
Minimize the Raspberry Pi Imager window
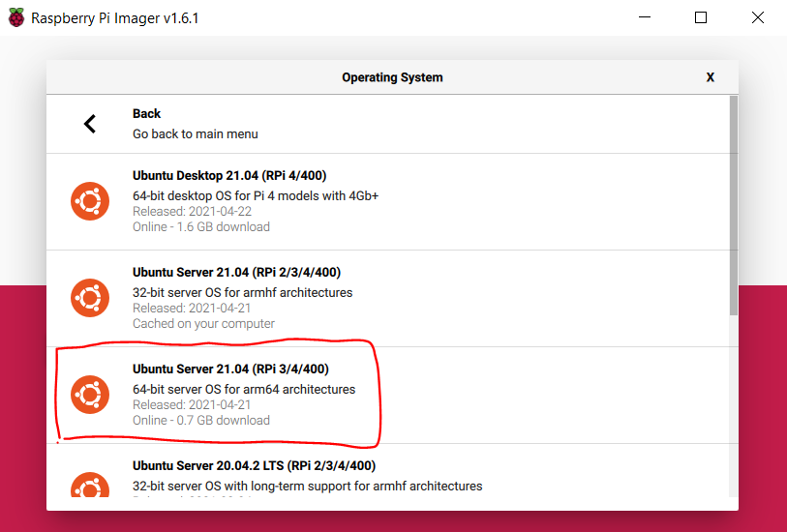point(645,17)
